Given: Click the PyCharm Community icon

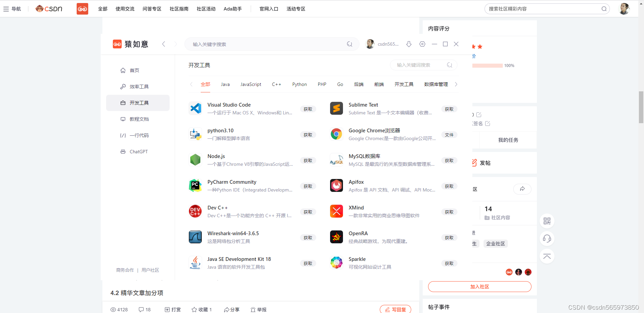Looking at the screenshot, I should 195,185.
